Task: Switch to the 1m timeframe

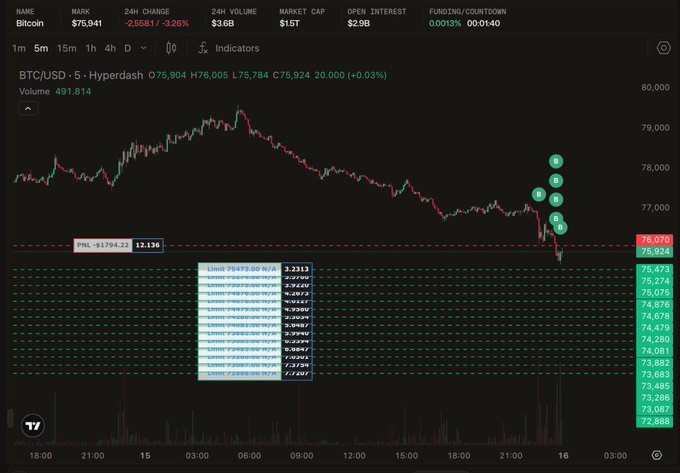Action: pos(19,48)
